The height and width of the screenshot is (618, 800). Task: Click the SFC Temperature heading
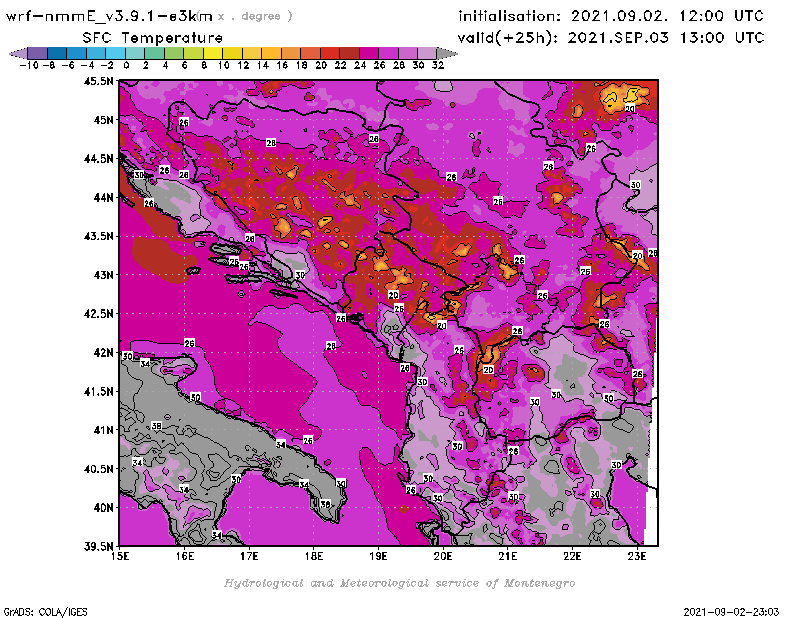(x=153, y=38)
